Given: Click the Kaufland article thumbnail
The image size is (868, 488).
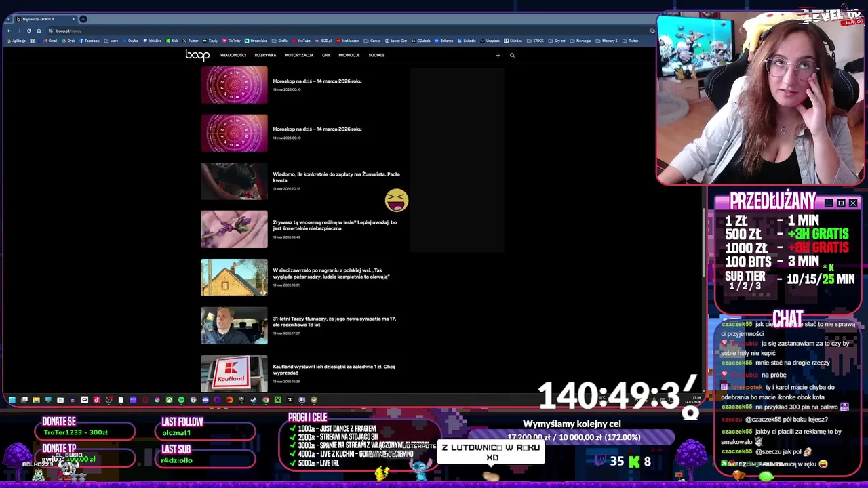Looking at the screenshot, I should tap(234, 373).
